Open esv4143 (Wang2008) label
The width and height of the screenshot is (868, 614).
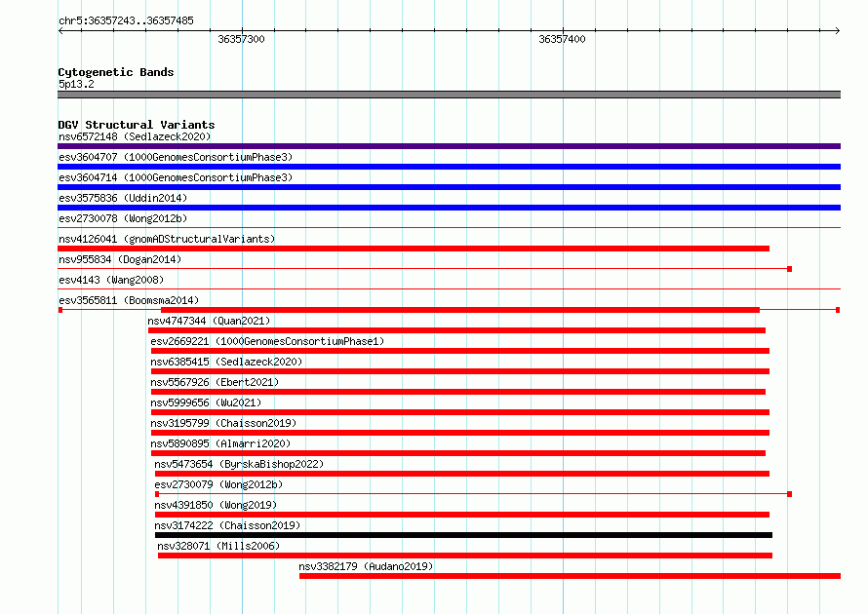pyautogui.click(x=111, y=280)
